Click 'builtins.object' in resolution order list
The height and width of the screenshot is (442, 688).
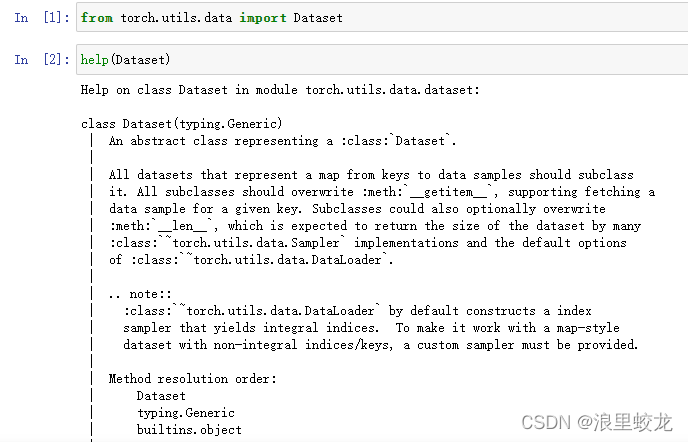pyautogui.click(x=189, y=430)
